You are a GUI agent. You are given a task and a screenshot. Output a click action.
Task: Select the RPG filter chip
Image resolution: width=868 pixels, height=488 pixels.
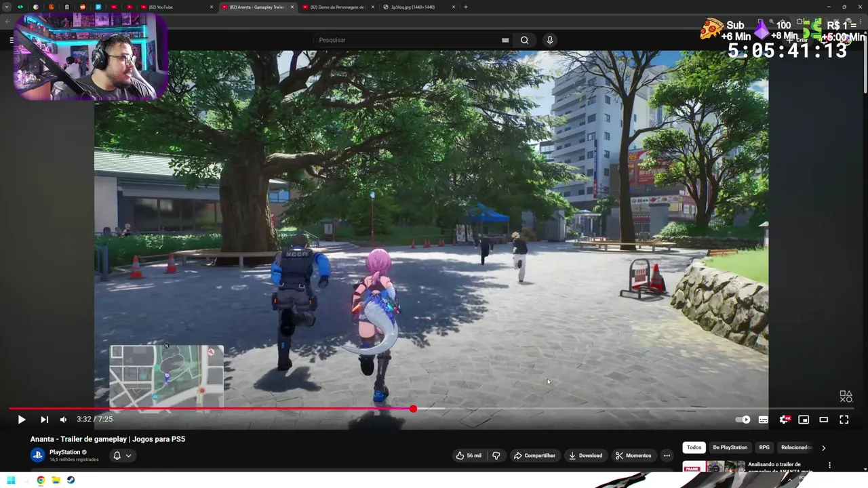[x=764, y=447]
